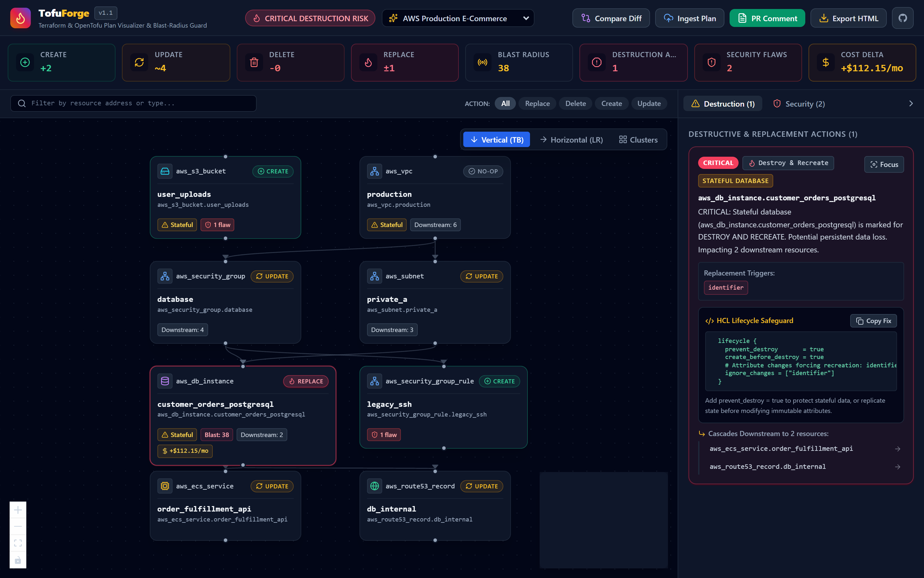The width and height of the screenshot is (924, 578).
Task: Filter actions by Create
Action: pos(611,104)
